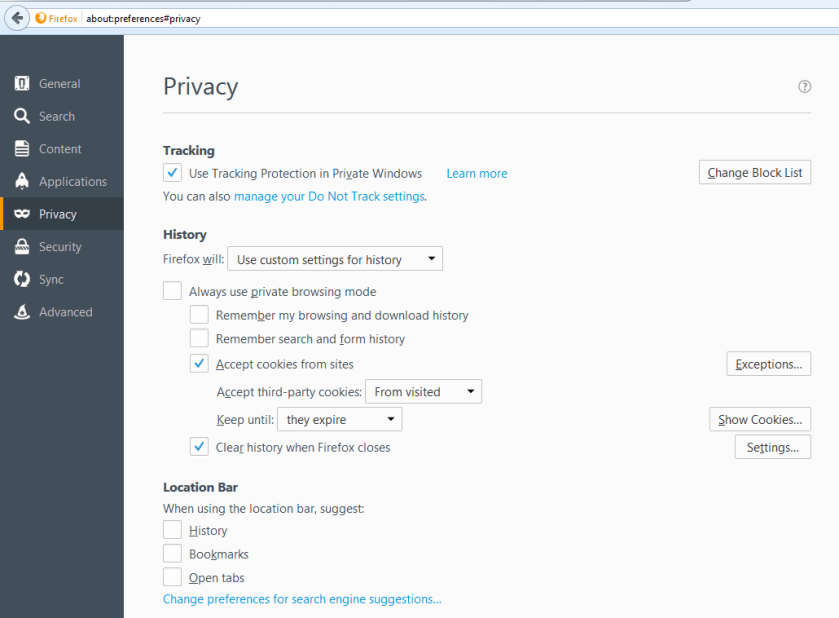
Task: Open the Advanced settings section
Action: click(65, 311)
